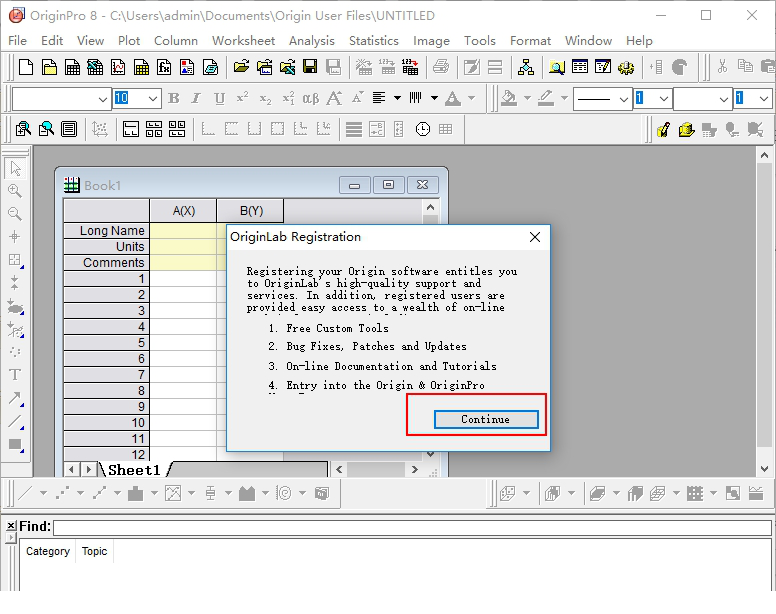This screenshot has height=614, width=776.
Task: Select the Zoom Out tool
Action: 15,214
